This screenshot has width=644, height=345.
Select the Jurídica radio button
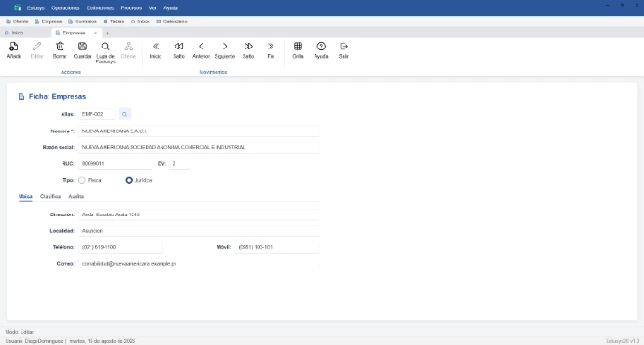point(129,180)
